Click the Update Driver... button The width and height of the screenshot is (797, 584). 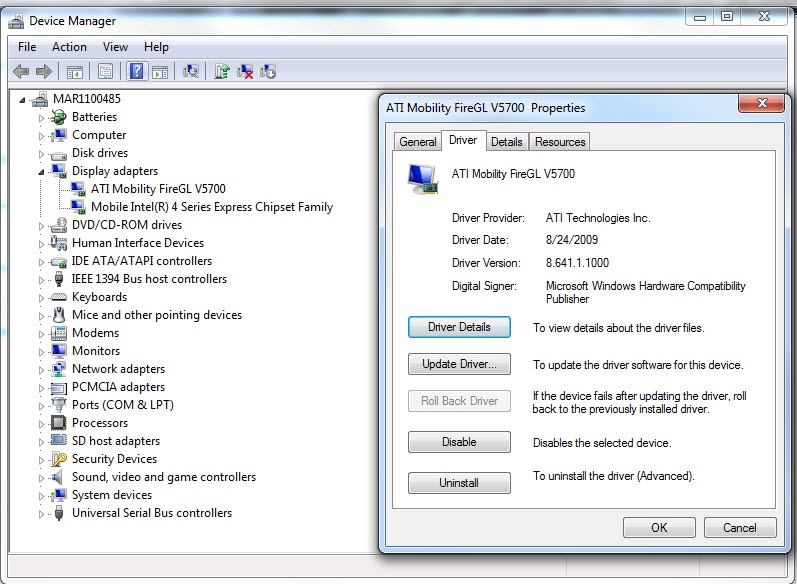pos(459,364)
